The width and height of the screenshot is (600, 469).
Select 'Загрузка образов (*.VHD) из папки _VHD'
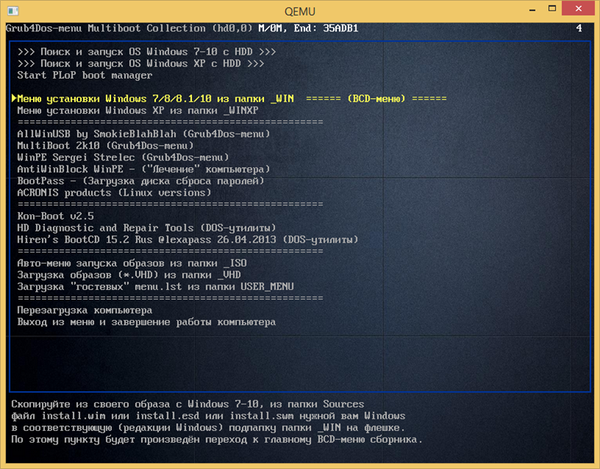pyautogui.click(x=129, y=275)
